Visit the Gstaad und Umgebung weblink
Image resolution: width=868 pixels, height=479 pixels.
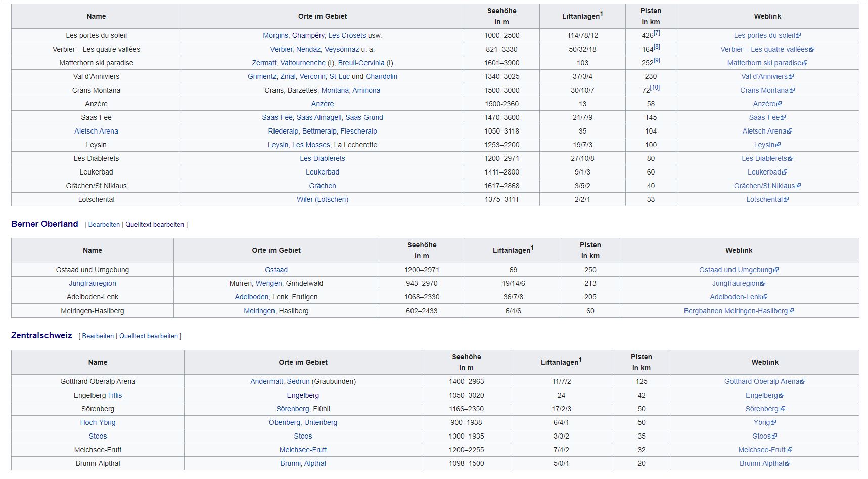[739, 270]
